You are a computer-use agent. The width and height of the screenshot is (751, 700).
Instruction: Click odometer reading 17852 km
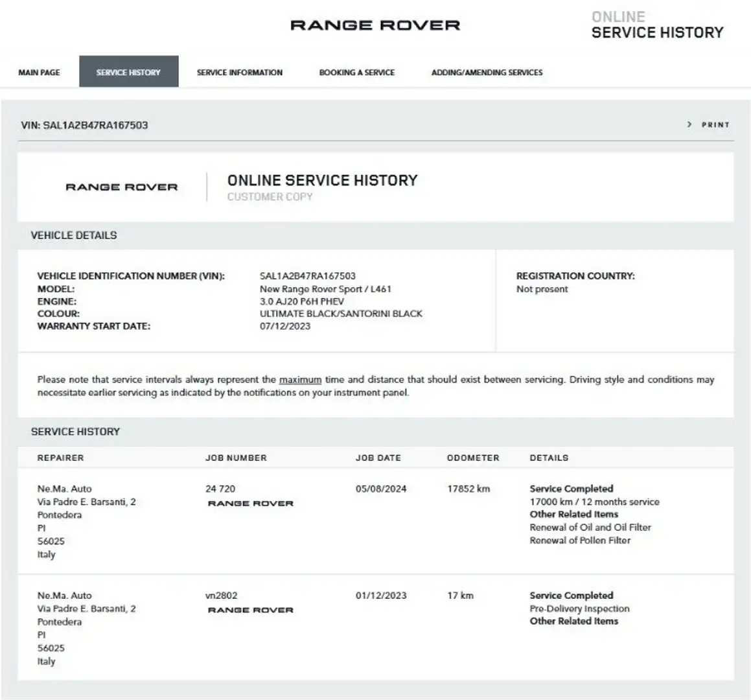click(468, 489)
